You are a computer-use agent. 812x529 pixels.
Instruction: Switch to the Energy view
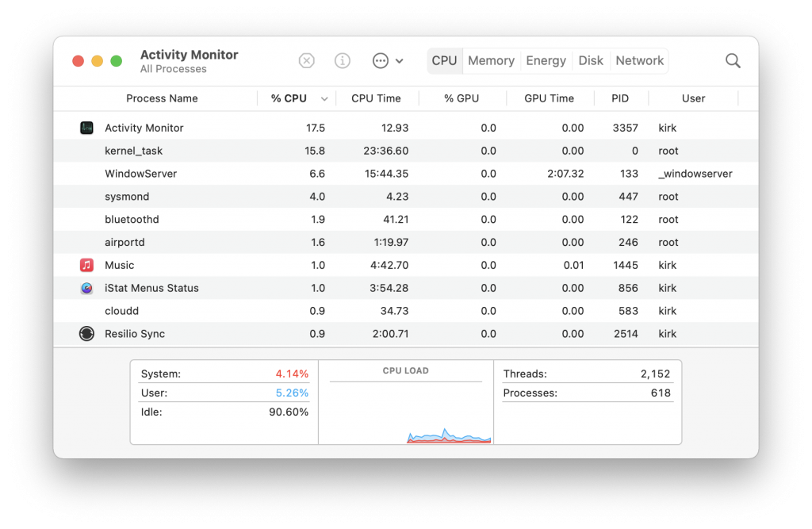[546, 60]
